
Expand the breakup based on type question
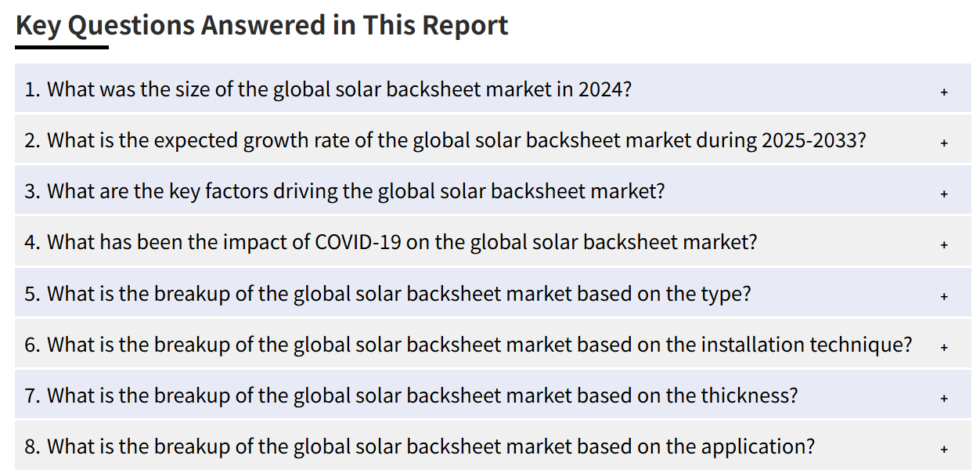click(x=493, y=293)
